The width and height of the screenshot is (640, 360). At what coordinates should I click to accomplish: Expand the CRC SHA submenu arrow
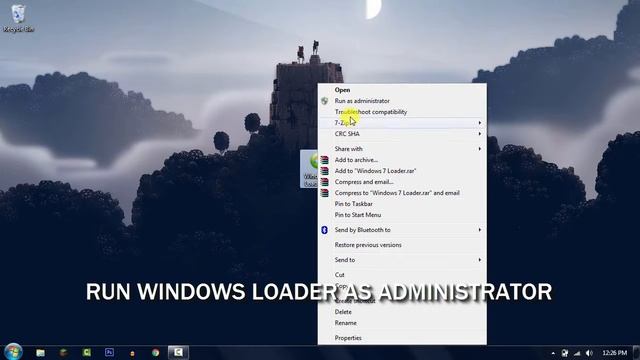coord(480,134)
